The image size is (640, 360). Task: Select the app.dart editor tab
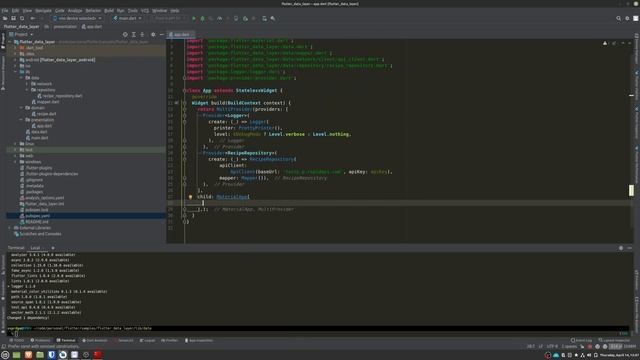(x=180, y=35)
